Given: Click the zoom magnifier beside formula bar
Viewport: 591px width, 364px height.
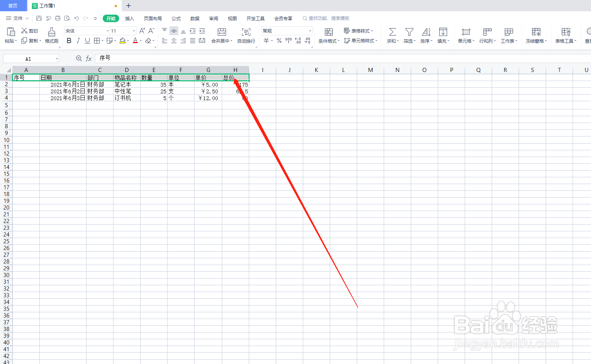Looking at the screenshot, I should click(79, 58).
